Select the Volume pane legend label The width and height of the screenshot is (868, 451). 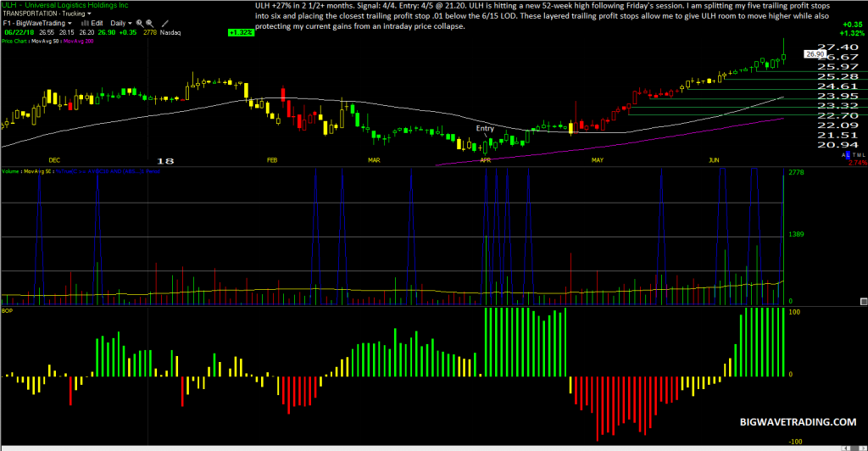click(8, 171)
